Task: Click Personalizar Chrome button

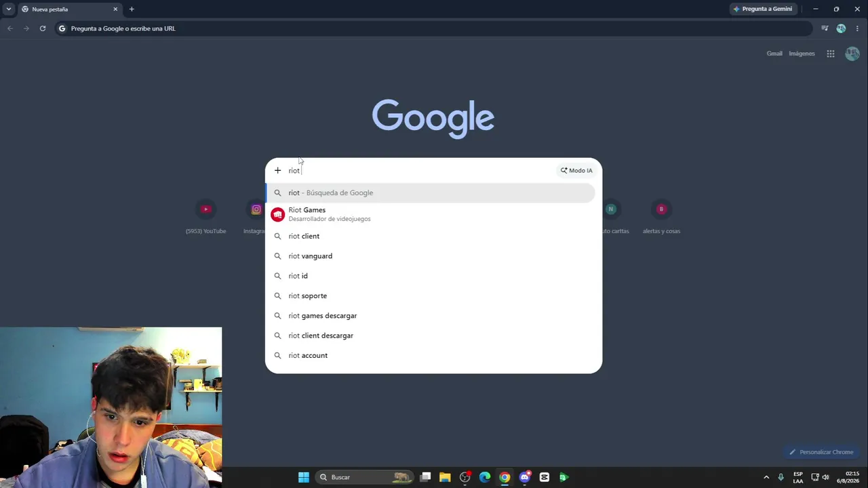Action: click(x=821, y=452)
